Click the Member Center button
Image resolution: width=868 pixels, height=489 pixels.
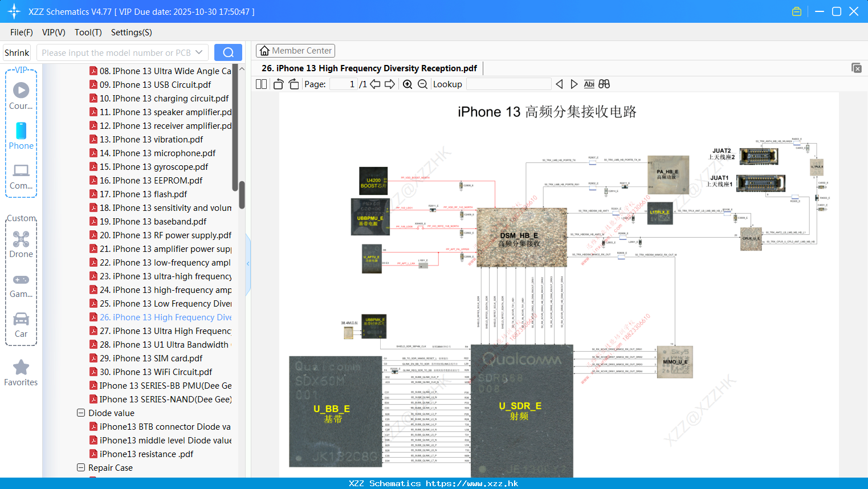click(295, 51)
